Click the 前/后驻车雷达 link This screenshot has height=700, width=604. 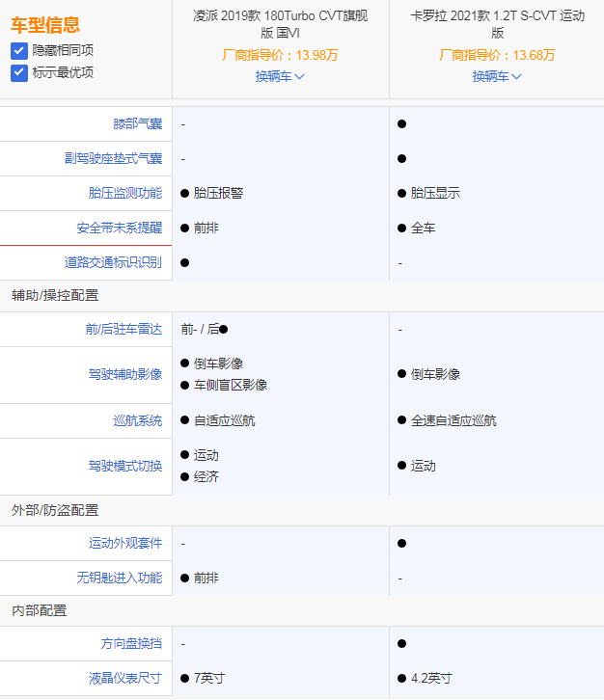click(124, 329)
